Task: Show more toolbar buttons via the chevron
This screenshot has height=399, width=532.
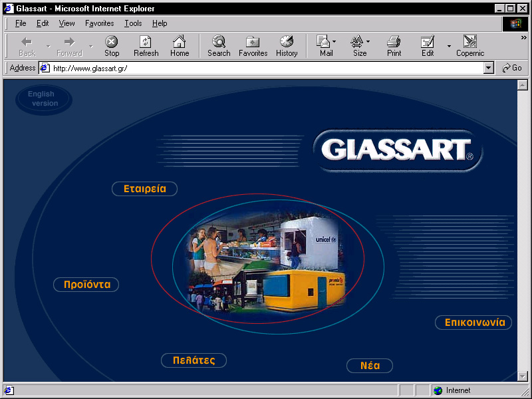Action: [x=524, y=38]
